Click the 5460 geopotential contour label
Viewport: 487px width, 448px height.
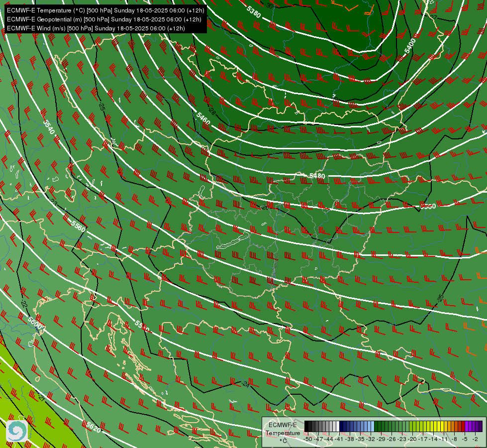point(203,118)
